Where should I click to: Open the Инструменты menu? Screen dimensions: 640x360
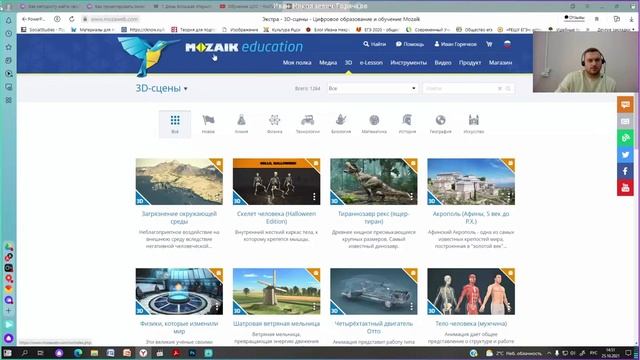409,62
